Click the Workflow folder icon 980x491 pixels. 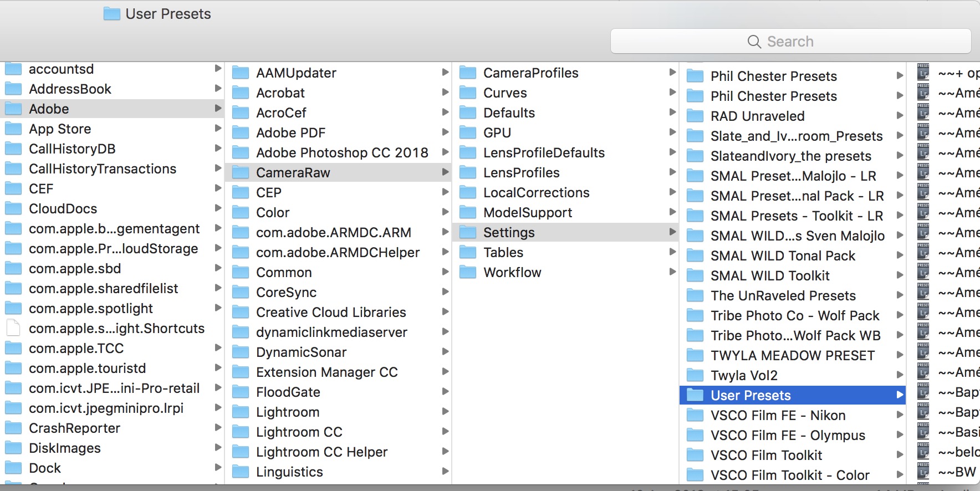coord(468,272)
